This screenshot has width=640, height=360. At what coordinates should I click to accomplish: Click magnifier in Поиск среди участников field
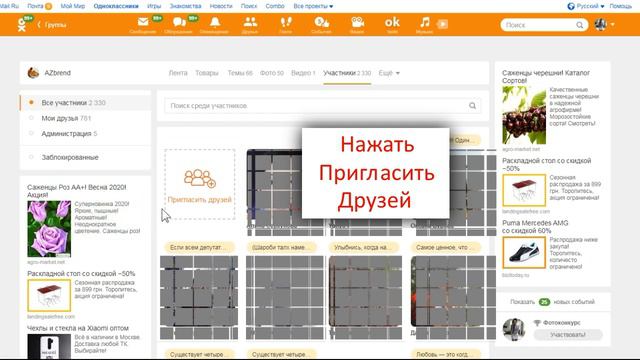[472, 106]
